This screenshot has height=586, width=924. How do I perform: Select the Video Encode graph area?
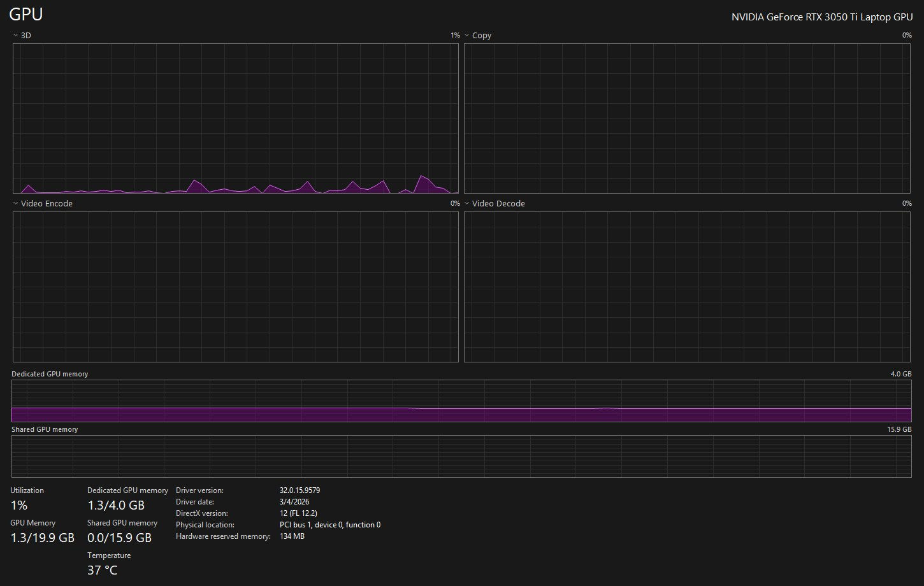(x=235, y=287)
